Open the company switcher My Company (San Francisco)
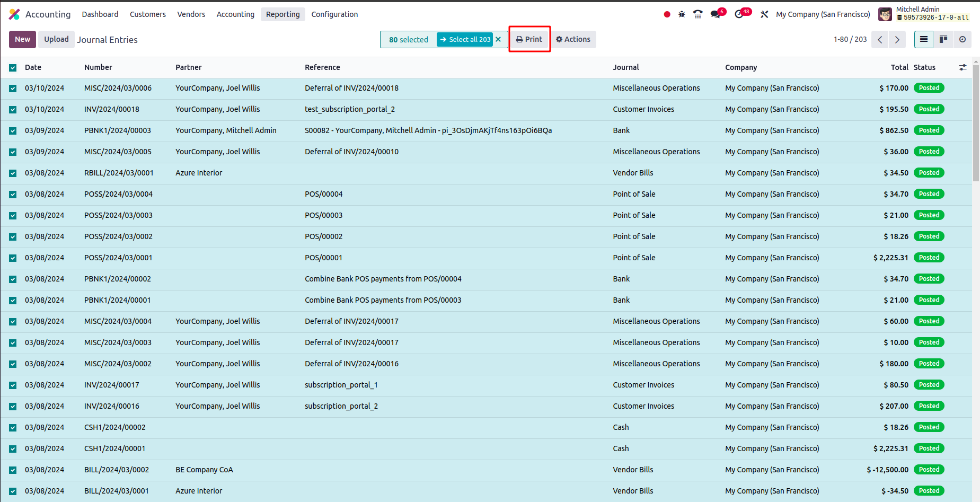Screen dimensions: 980x502 click(823, 14)
